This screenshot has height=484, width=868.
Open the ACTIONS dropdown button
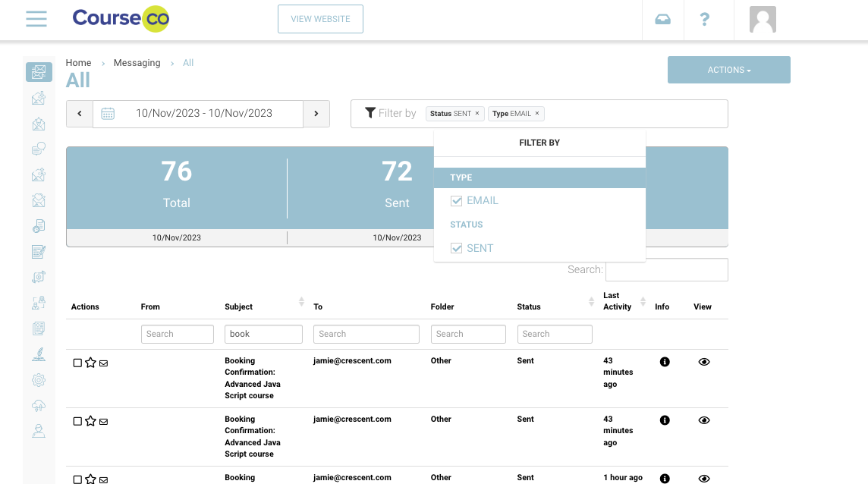(x=728, y=70)
